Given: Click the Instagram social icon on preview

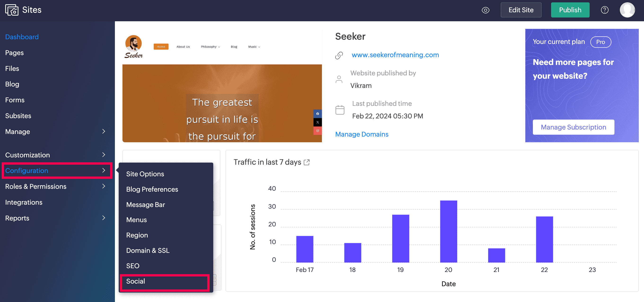Looking at the screenshot, I should pos(318,131).
